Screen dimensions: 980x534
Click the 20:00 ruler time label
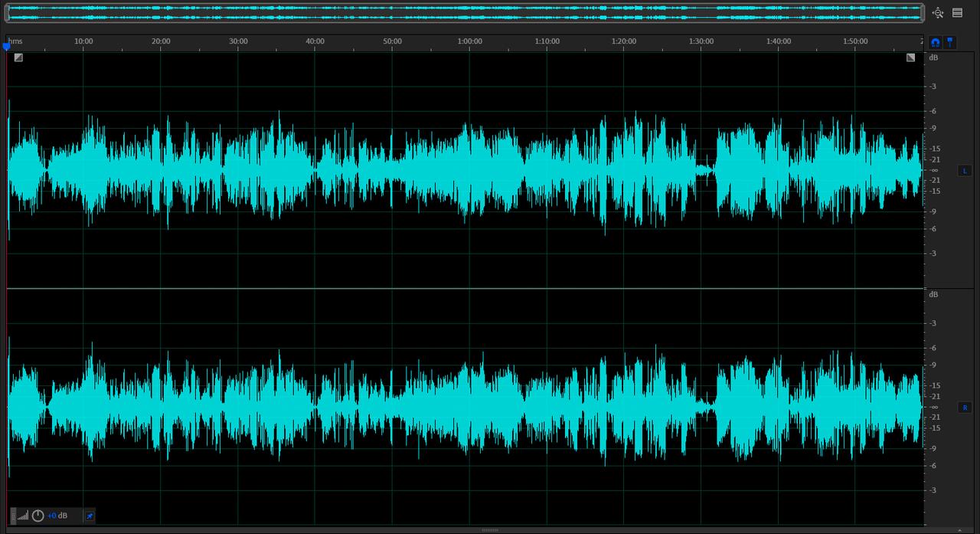click(x=161, y=41)
